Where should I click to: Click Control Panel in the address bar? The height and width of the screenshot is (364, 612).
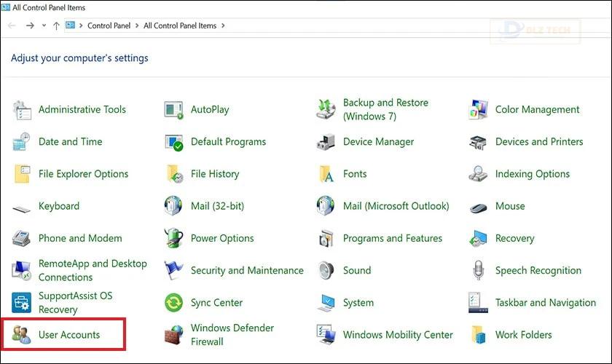pyautogui.click(x=109, y=25)
